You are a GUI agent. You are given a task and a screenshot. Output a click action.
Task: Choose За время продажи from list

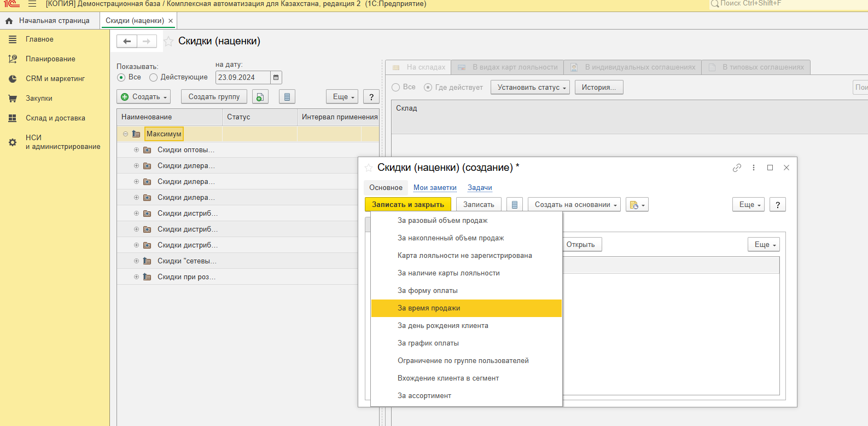(429, 308)
